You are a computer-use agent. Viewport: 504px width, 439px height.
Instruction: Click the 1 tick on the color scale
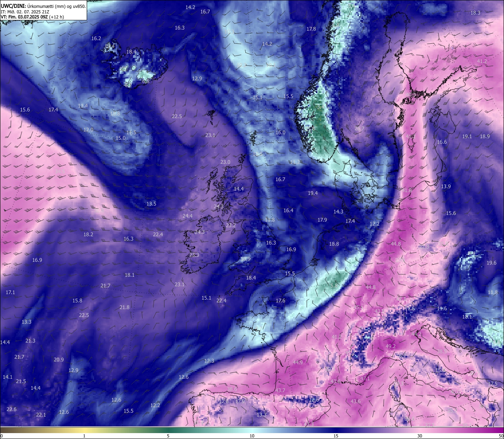coord(84,436)
